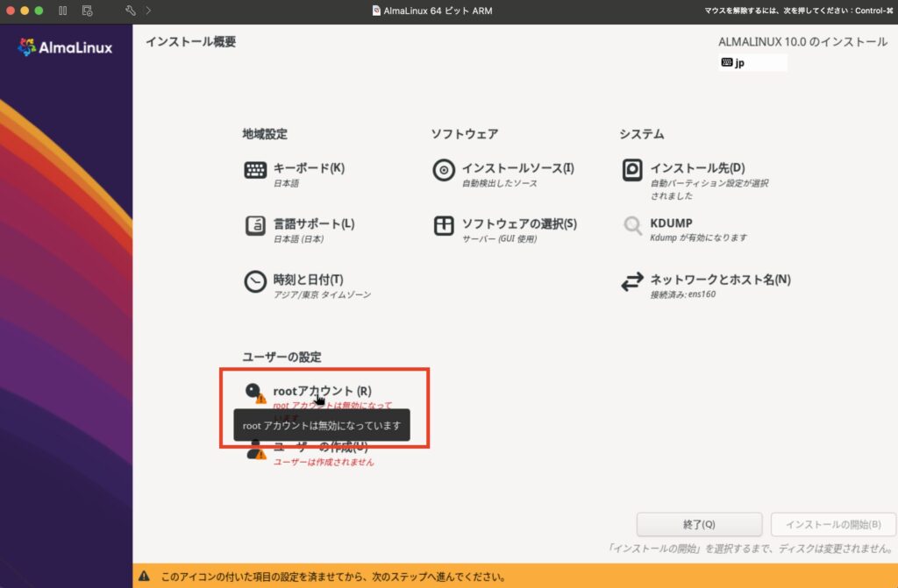
Task: Click the 自動検出したソース text
Action: pos(499,183)
